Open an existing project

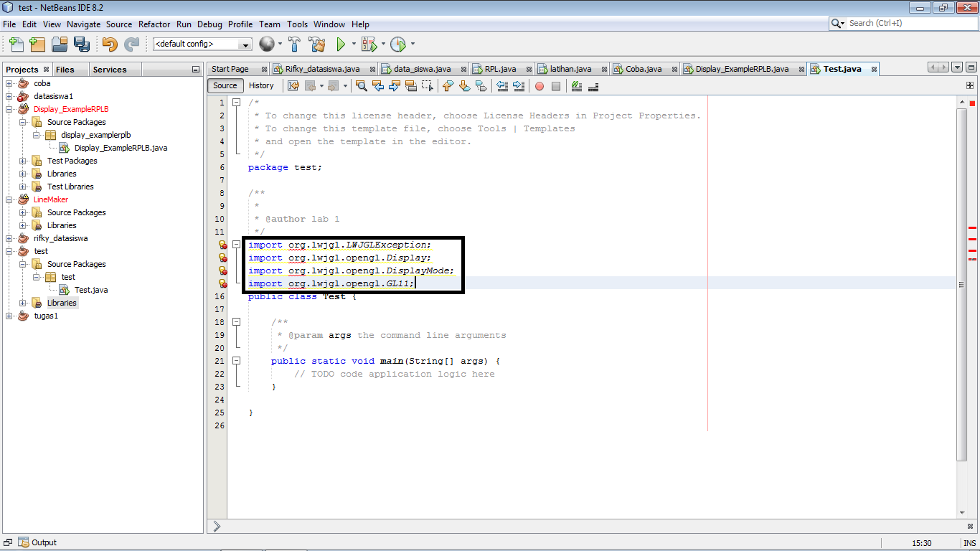pyautogui.click(x=60, y=44)
